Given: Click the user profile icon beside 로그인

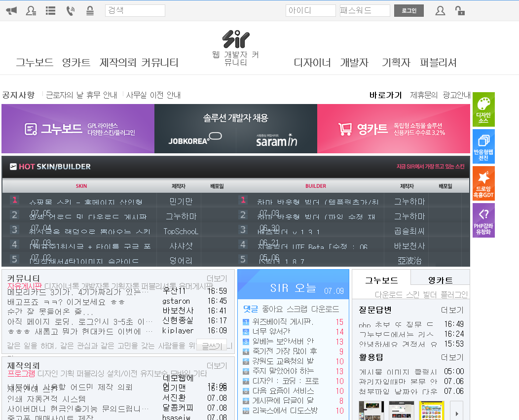Looking at the screenshot, I should pyautogui.click(x=440, y=10).
